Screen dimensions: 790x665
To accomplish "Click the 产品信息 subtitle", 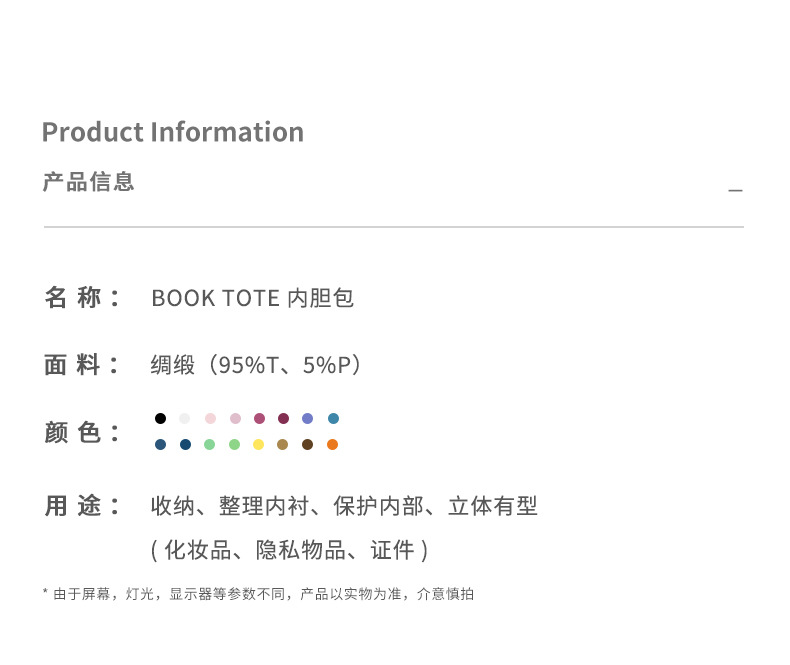I will (x=88, y=182).
